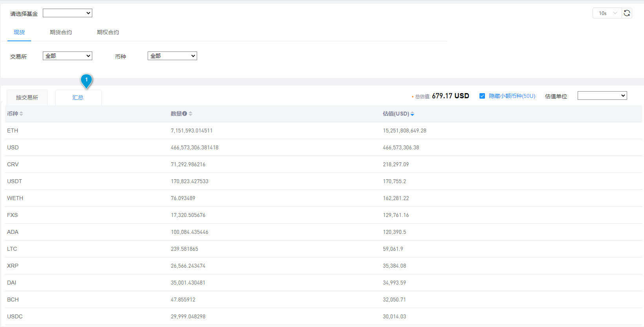This screenshot has height=327, width=644.
Task: Click valuation 32,050.71
Action: (x=395, y=299)
